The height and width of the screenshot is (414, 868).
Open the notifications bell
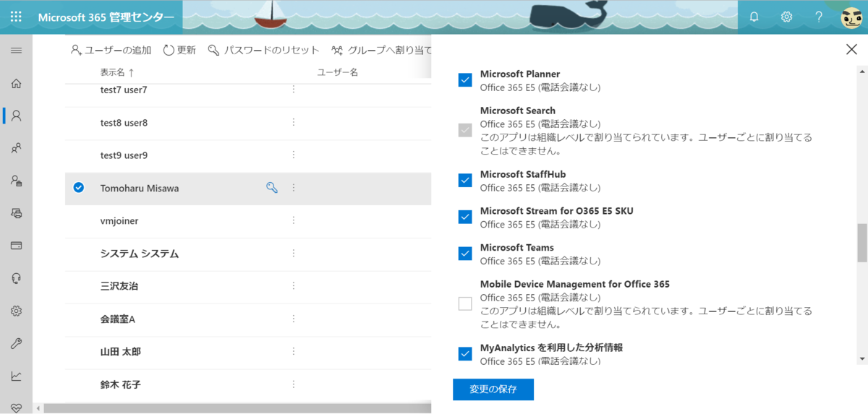(754, 17)
